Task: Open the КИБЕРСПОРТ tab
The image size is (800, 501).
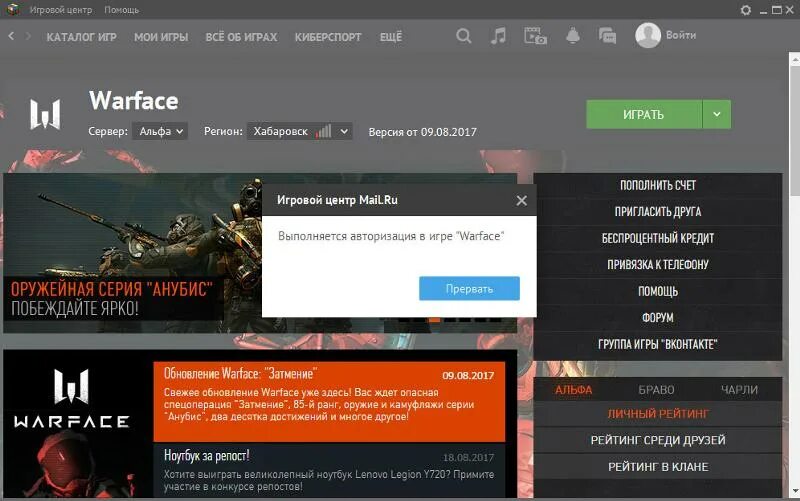Action: click(x=328, y=37)
